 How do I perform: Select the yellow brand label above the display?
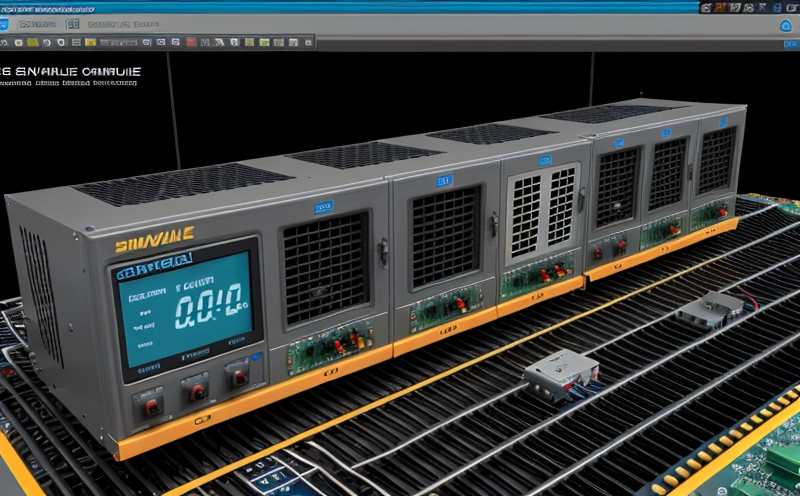coord(154,240)
